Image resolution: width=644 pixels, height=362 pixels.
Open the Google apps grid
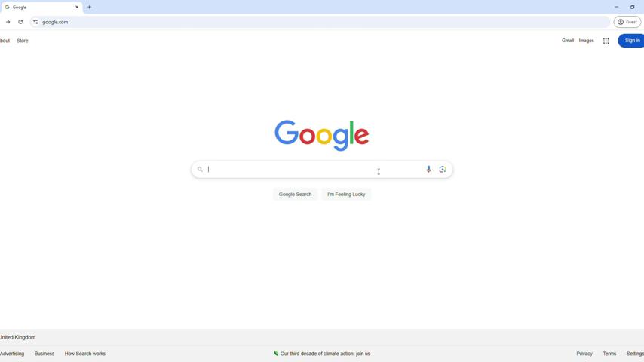pos(606,41)
